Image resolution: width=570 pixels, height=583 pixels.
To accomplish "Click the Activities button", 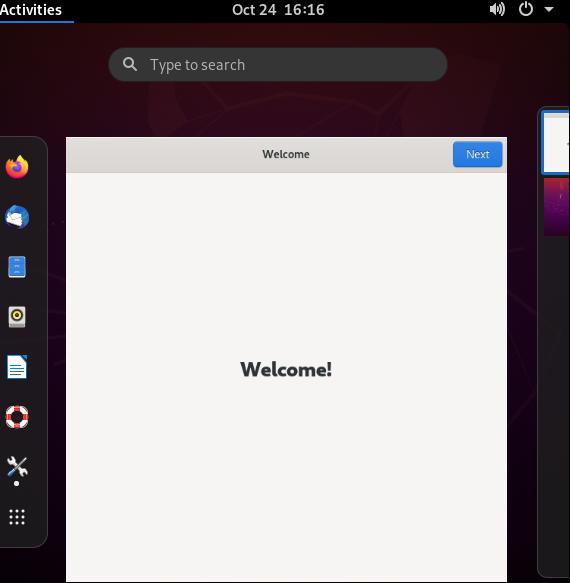I will [31, 10].
